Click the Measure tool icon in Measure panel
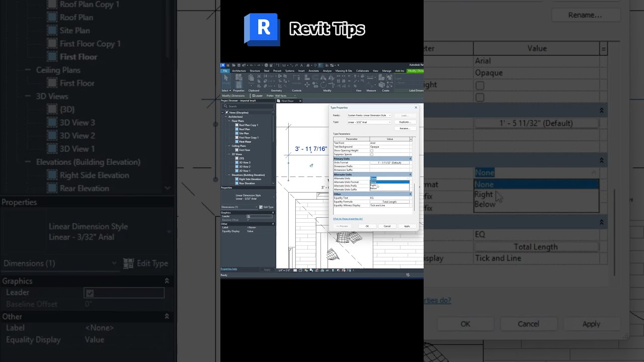This screenshot has height=362, width=644. (370, 77)
